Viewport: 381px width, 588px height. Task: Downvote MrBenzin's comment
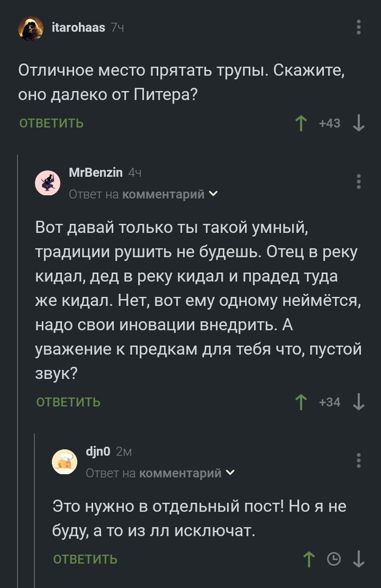point(359,402)
